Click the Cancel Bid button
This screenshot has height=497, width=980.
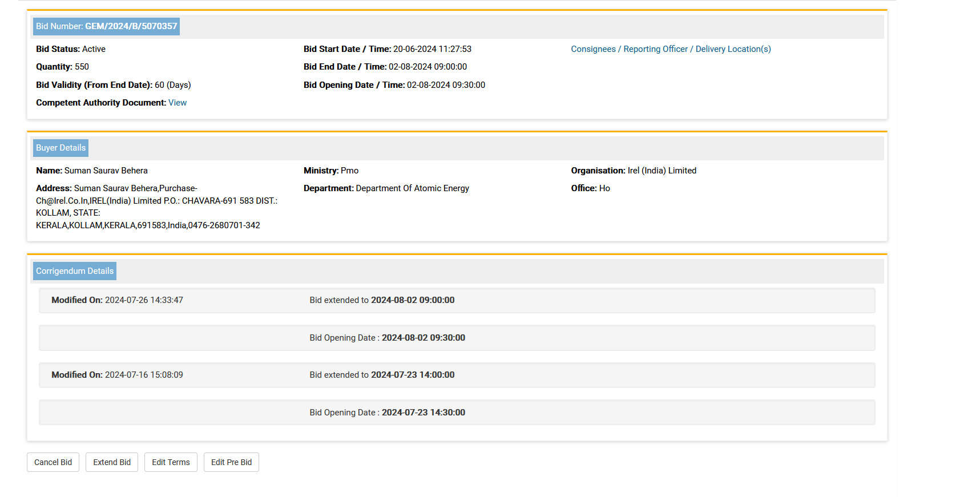pyautogui.click(x=53, y=462)
